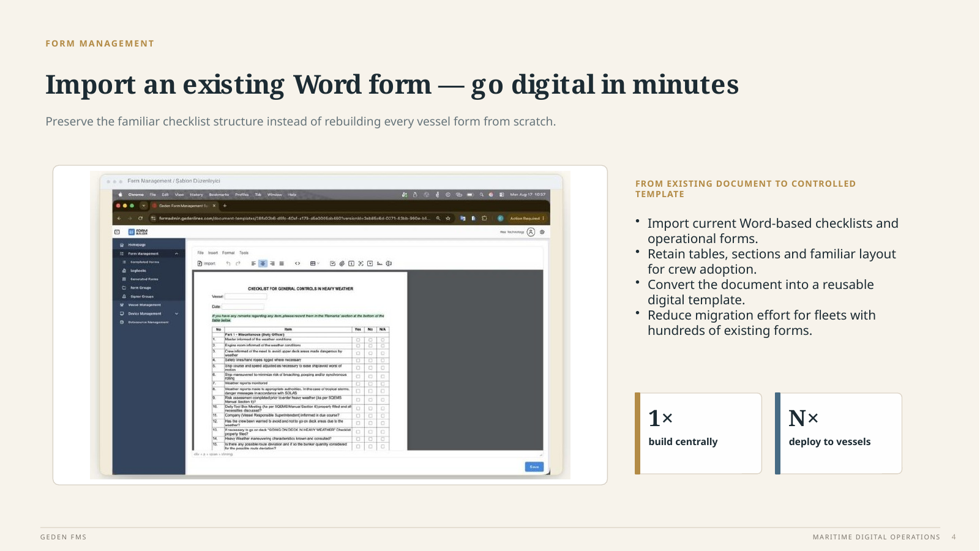This screenshot has height=551, width=980.
Task: Open Signer Groups in the sidebar
Action: [142, 296]
